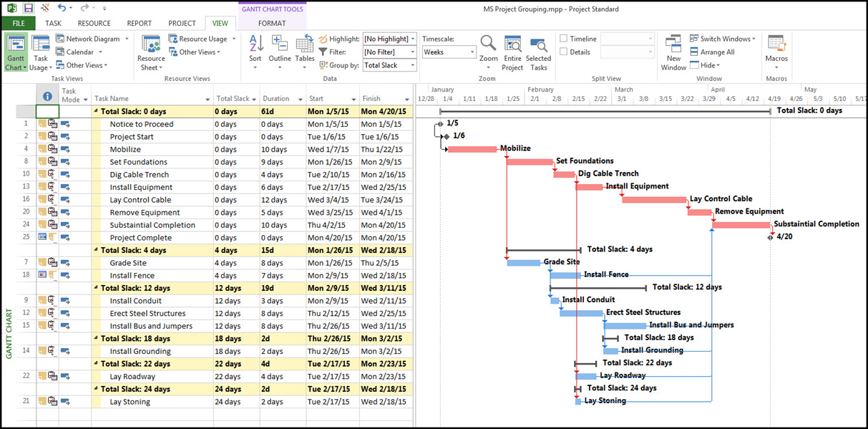Screen dimensions: 868x429
Task: Select the Mobilize red Gantt bar
Action: (472, 149)
